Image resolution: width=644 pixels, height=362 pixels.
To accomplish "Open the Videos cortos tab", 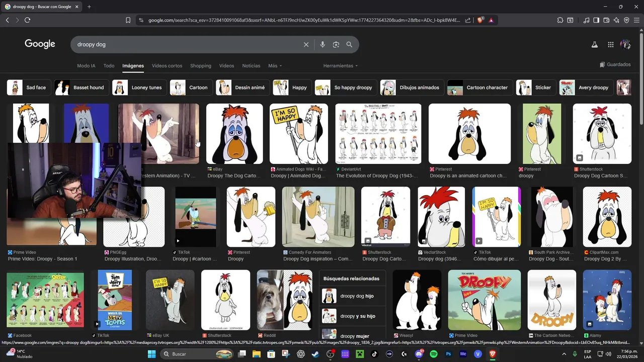I will pyautogui.click(x=167, y=66).
